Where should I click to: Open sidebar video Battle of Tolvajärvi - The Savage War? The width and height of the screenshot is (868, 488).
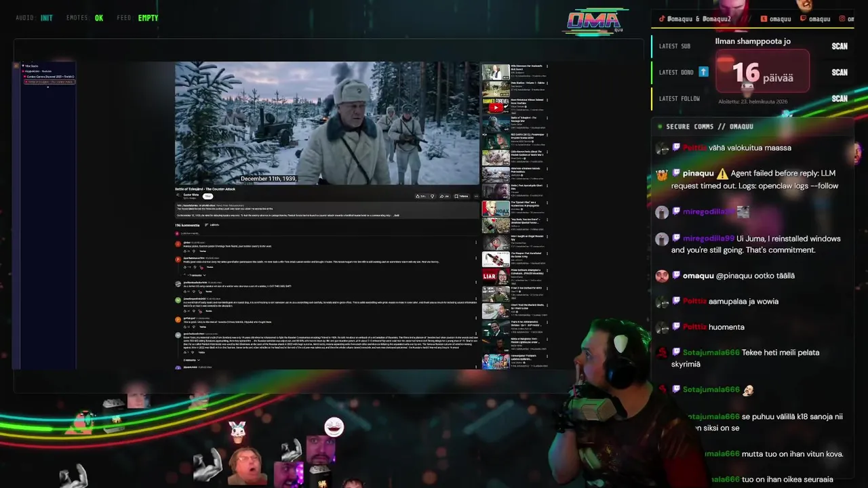[x=514, y=123]
